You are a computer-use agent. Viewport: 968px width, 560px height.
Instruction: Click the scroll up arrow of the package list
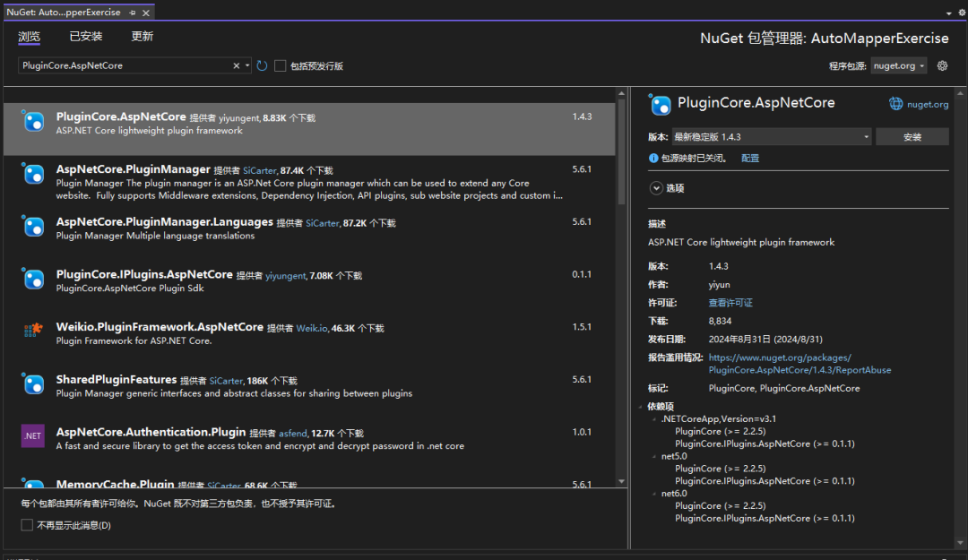(621, 94)
